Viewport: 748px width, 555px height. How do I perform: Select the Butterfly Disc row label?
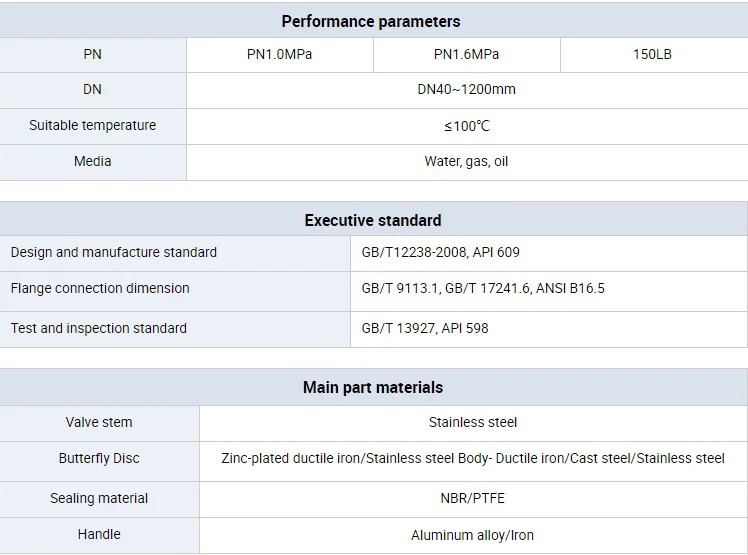tap(99, 458)
